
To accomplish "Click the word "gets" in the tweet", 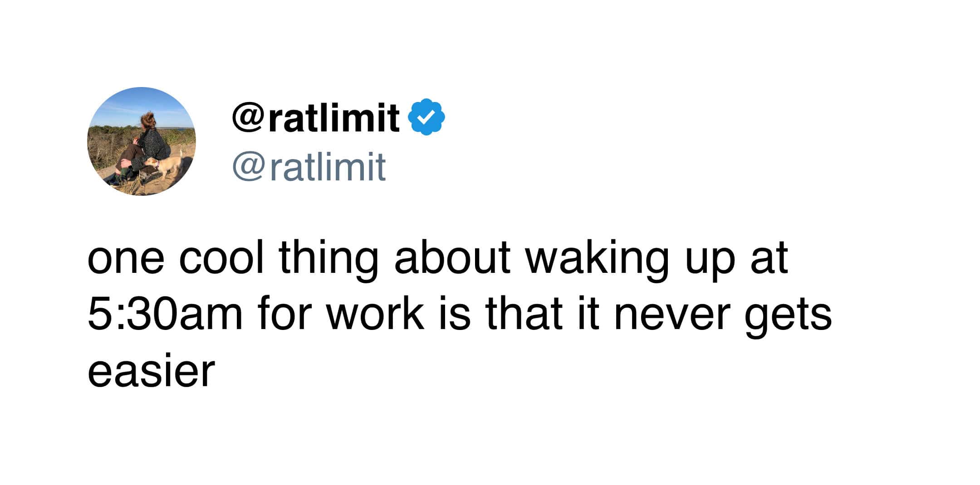I will click(x=789, y=316).
